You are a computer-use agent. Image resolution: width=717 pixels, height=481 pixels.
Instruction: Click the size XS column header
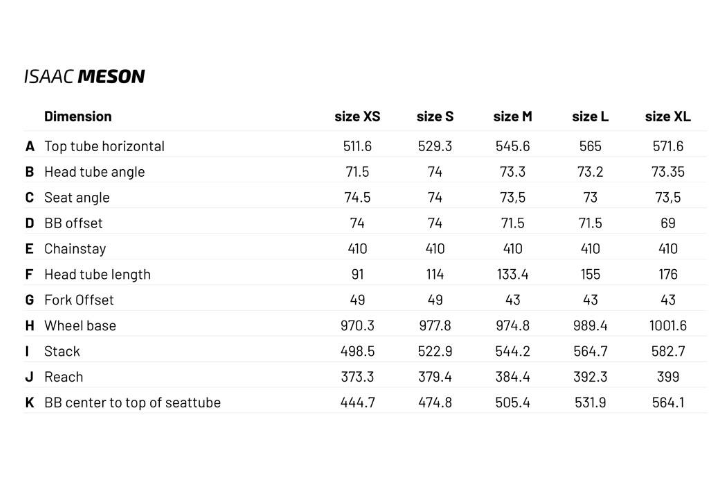[x=357, y=117]
